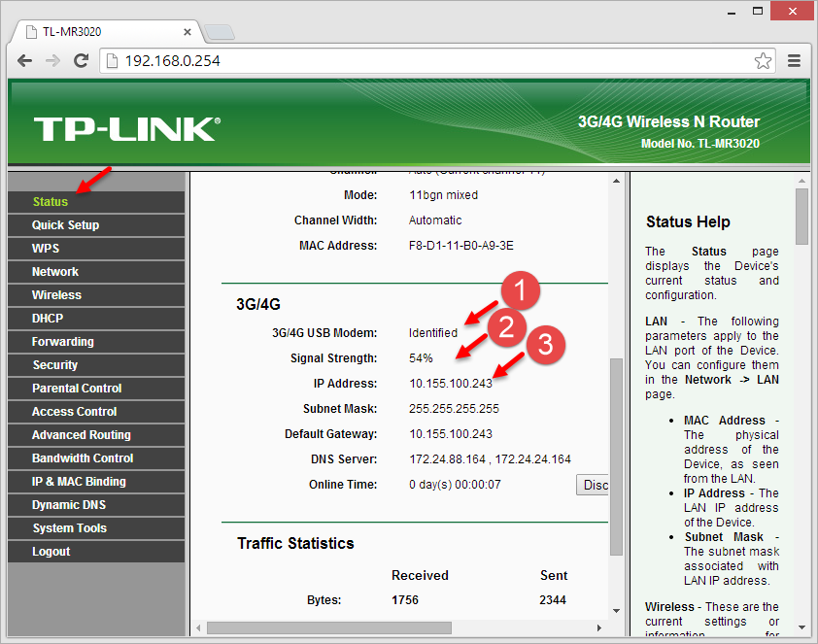Click the browser forward arrow
Screen dimensions: 818x644
pyautogui.click(x=52, y=61)
